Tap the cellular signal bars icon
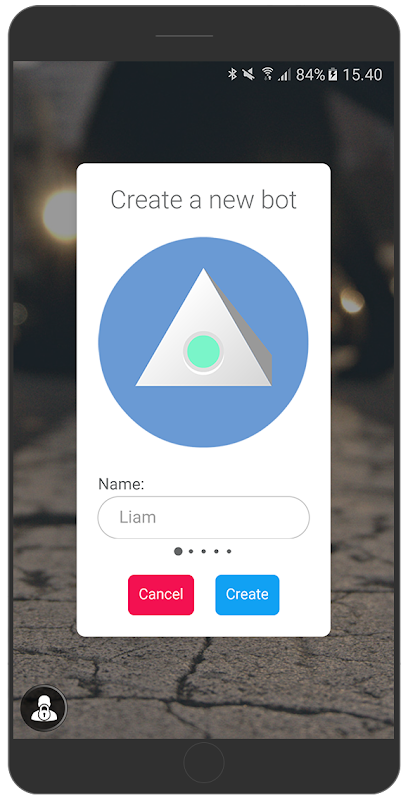Viewport: 408px width, 800px height. point(285,75)
